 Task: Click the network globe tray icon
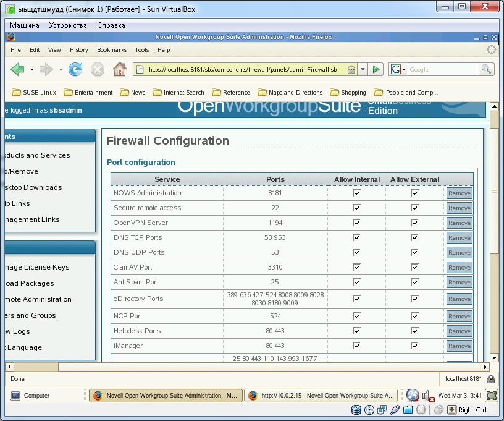click(x=413, y=396)
